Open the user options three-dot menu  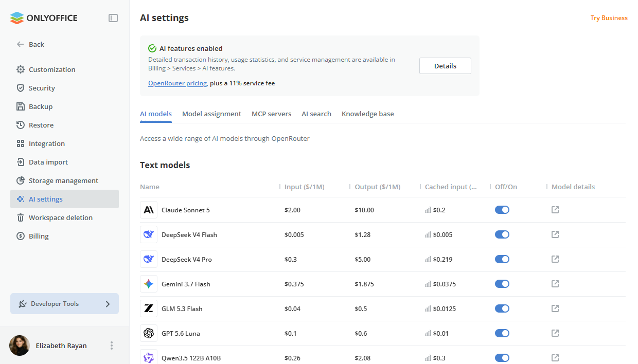pos(112,345)
